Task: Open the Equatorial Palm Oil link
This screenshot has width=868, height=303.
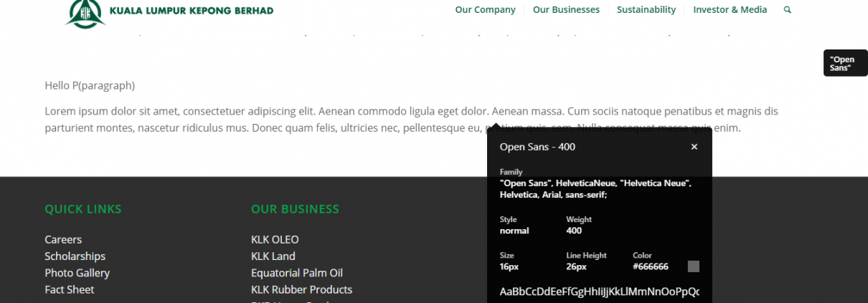Action: (297, 273)
